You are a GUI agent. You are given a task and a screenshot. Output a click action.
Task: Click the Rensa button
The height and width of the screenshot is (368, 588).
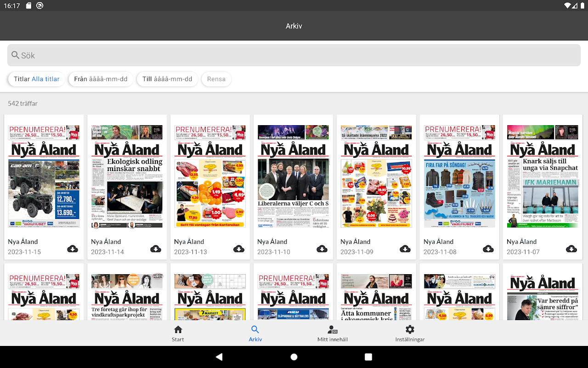click(x=216, y=79)
